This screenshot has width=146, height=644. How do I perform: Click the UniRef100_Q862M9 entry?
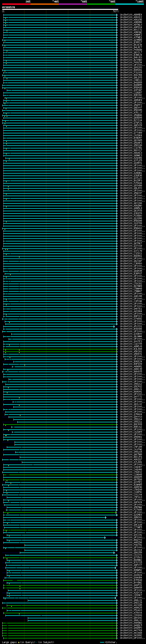131,552
